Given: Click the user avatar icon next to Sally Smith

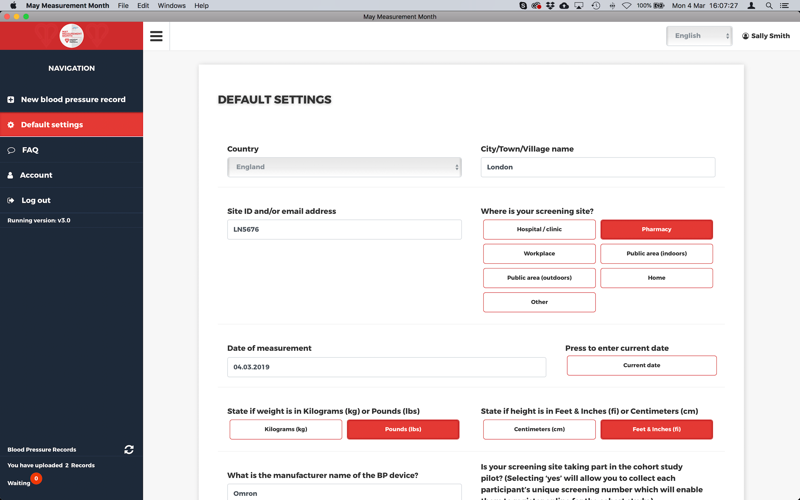Looking at the screenshot, I should pos(745,36).
